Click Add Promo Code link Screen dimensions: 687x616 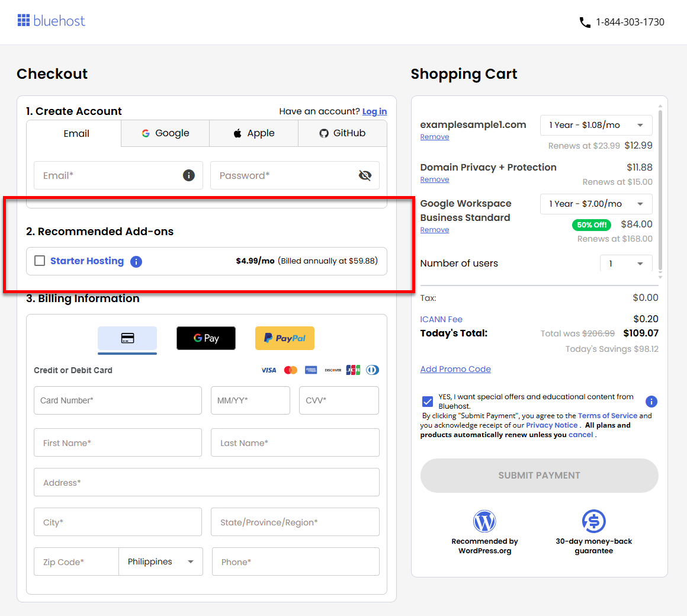tap(455, 369)
